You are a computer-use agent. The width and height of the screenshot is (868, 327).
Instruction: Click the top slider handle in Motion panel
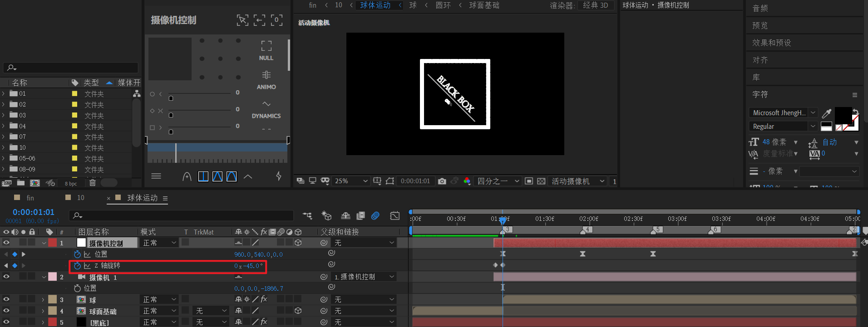click(x=171, y=98)
